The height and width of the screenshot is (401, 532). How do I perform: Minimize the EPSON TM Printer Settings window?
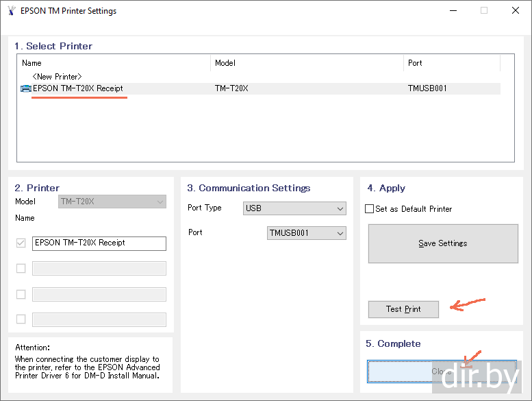452,11
